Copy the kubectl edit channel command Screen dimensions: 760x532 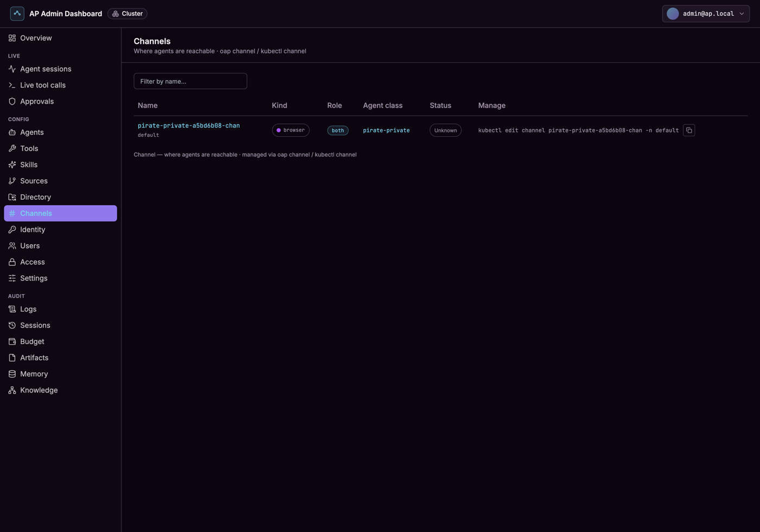coord(689,130)
